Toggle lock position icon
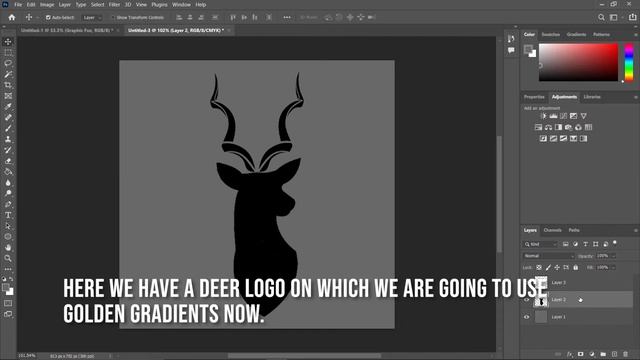Viewport: 640px width, 360px height. [x=557, y=268]
